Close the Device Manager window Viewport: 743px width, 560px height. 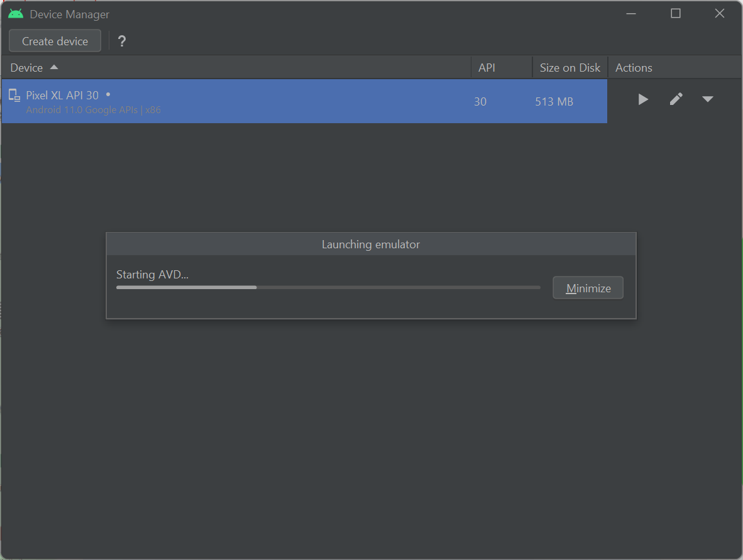[719, 14]
